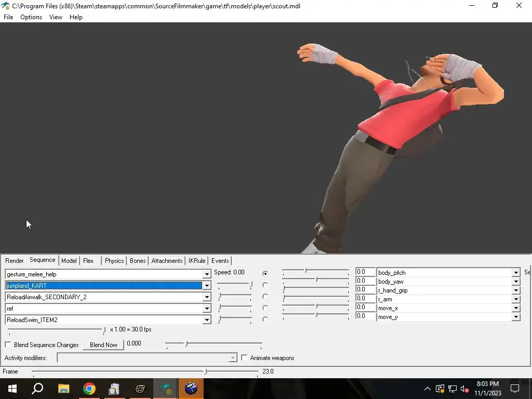Expand the move_y parameter dropdown
532x399 pixels.
pos(516,316)
